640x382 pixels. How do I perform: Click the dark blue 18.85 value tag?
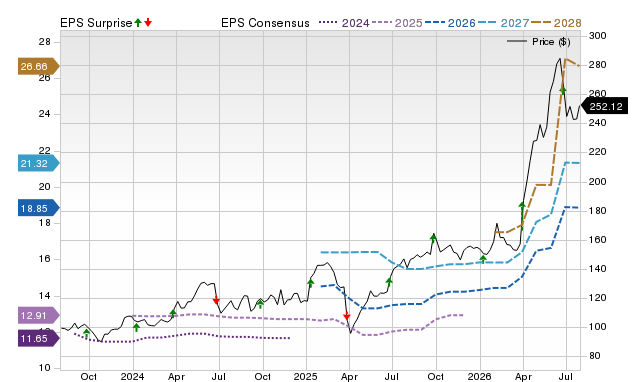pos(39,208)
